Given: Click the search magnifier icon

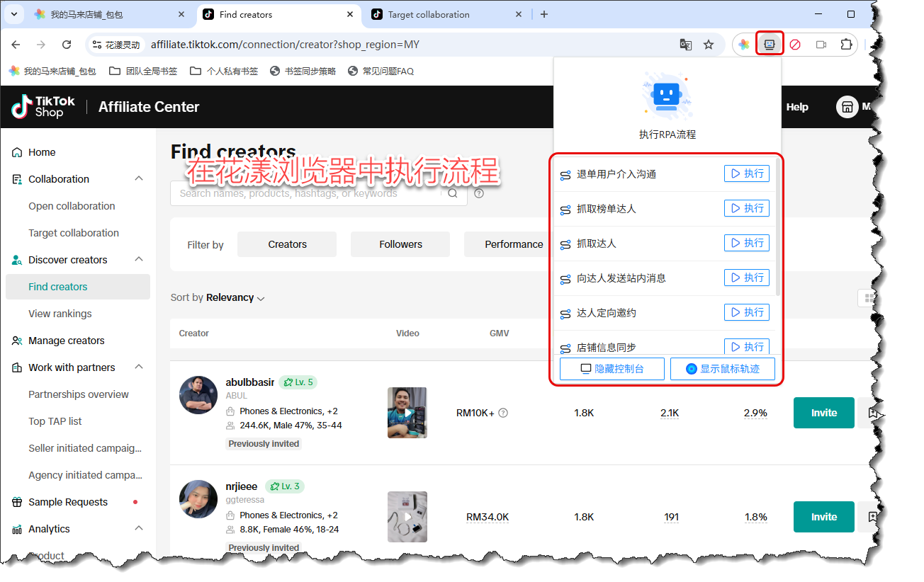Looking at the screenshot, I should pyautogui.click(x=453, y=193).
